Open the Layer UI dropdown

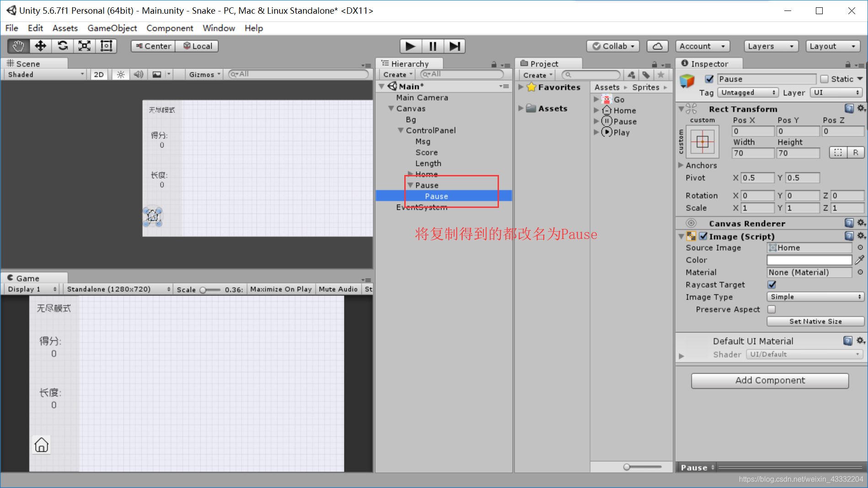(837, 92)
